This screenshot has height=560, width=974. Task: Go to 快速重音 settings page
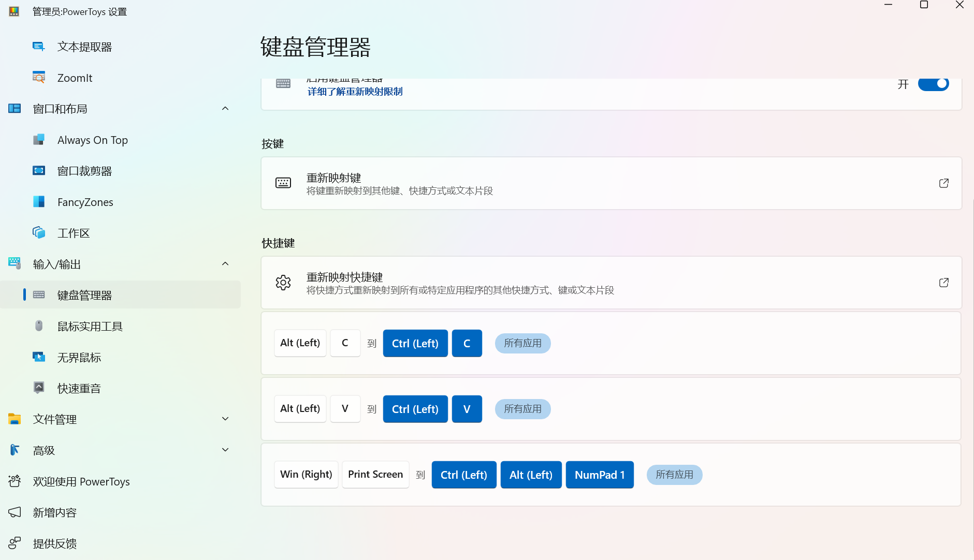click(79, 389)
